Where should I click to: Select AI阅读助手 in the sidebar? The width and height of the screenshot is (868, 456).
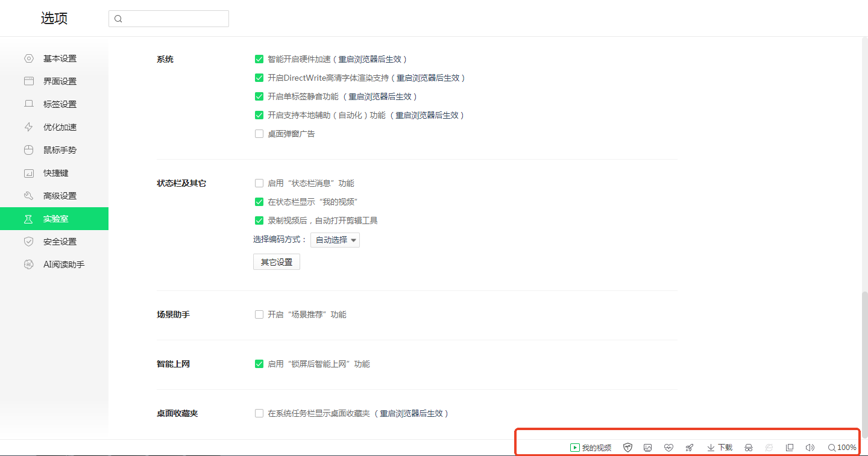point(63,264)
